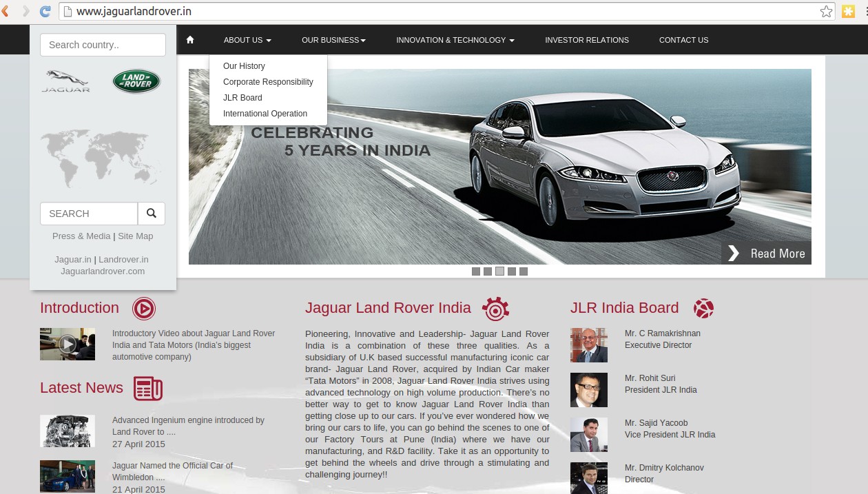Click the Jaguar logo
This screenshot has height=494, width=868.
[x=66, y=81]
